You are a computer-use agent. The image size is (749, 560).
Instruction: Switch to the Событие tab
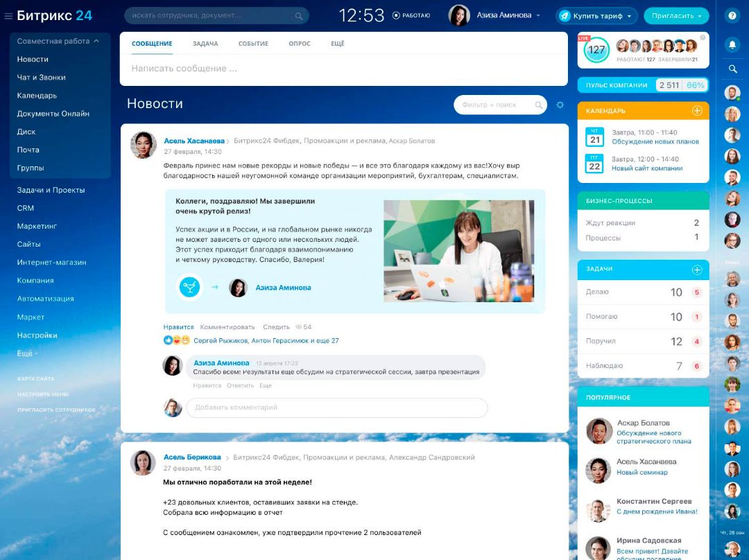click(253, 44)
